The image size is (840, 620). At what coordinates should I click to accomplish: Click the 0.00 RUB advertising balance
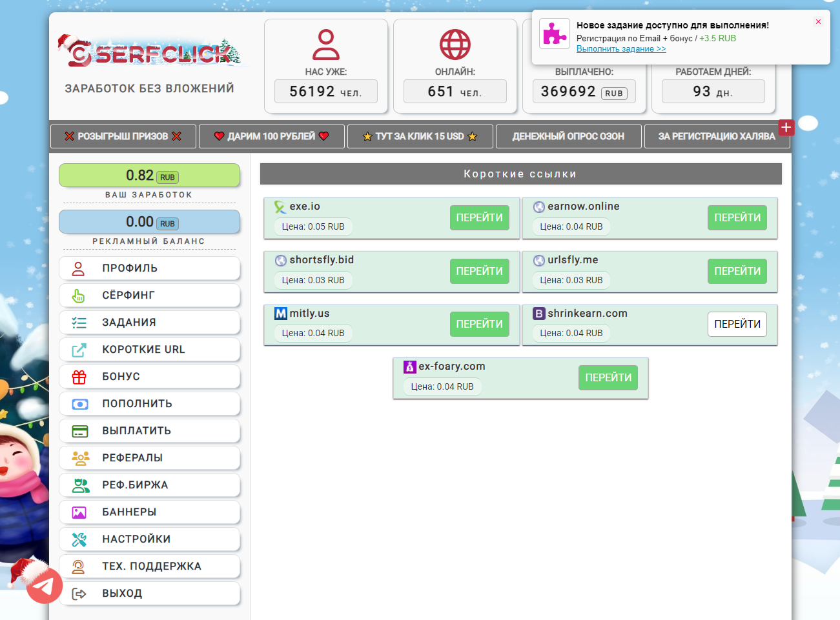click(149, 222)
